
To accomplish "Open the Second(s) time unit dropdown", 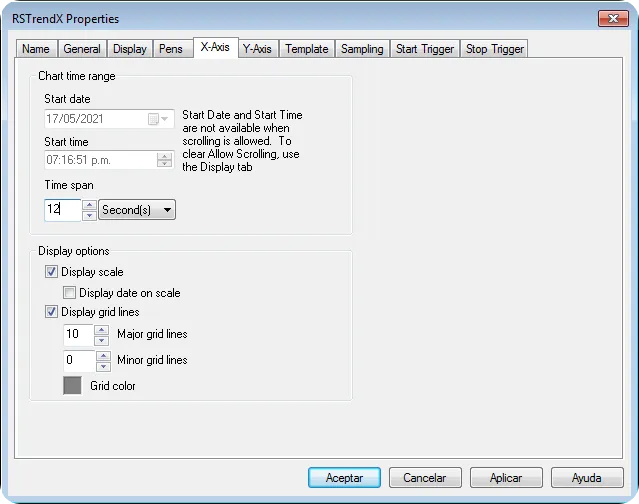I will [x=137, y=210].
